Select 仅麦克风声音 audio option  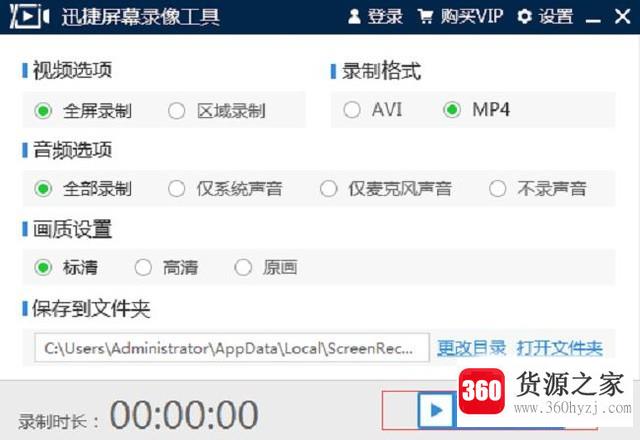pos(386,189)
